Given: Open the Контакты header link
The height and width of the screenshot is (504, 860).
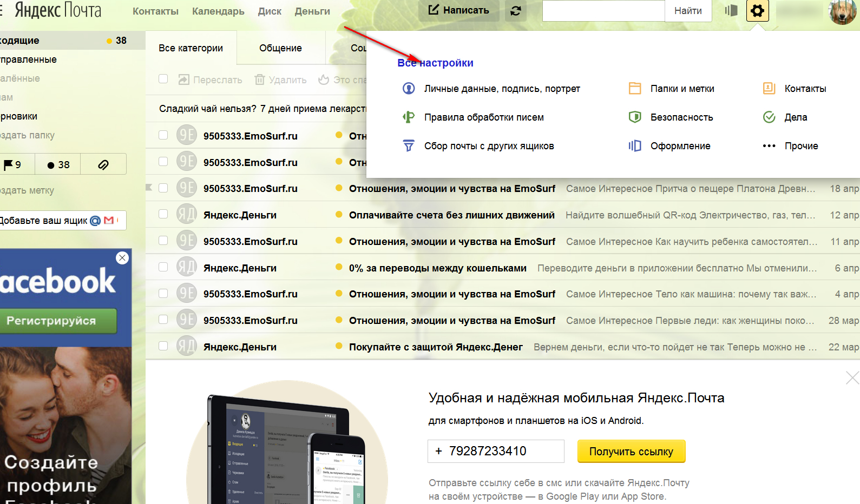Looking at the screenshot, I should [155, 11].
